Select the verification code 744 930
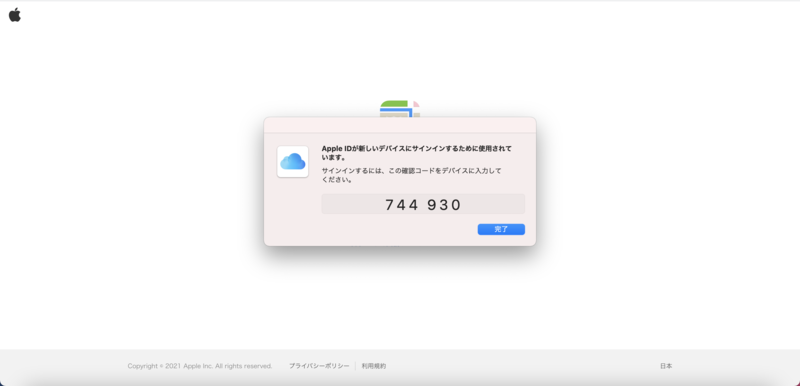 [x=423, y=204]
